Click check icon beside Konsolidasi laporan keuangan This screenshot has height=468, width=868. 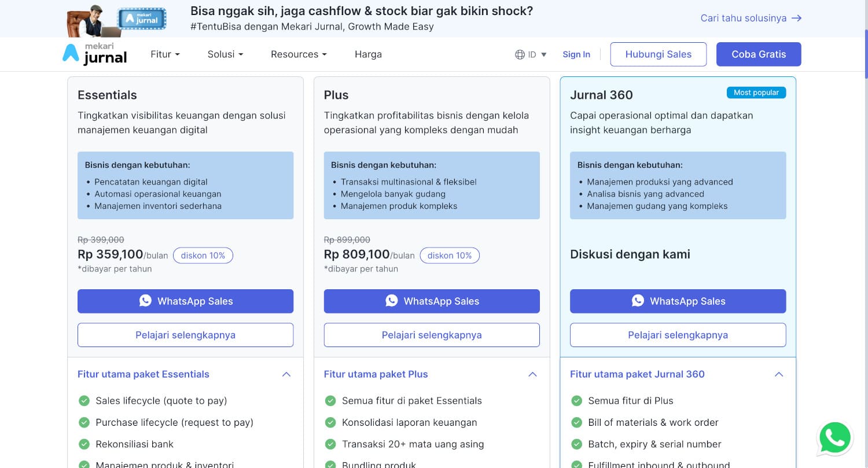tap(330, 422)
